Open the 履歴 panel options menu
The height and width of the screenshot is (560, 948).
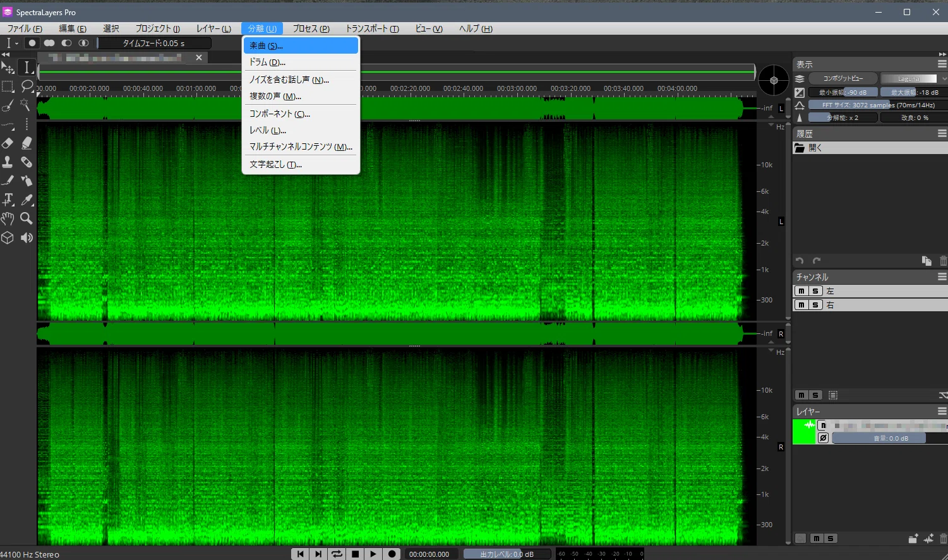[x=942, y=133]
